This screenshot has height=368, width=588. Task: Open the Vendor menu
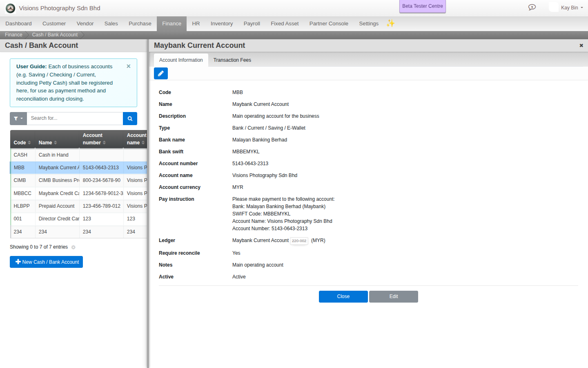pyautogui.click(x=85, y=24)
